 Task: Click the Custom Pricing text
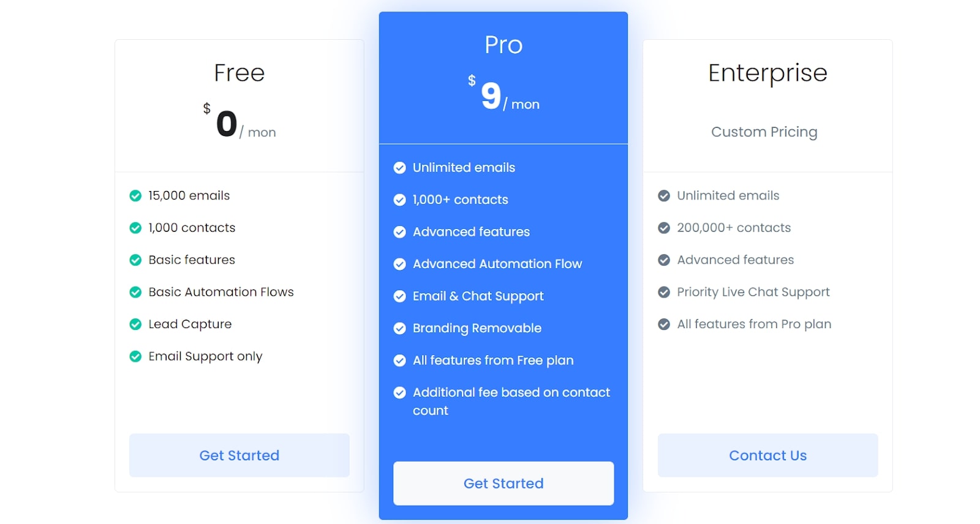click(x=764, y=132)
